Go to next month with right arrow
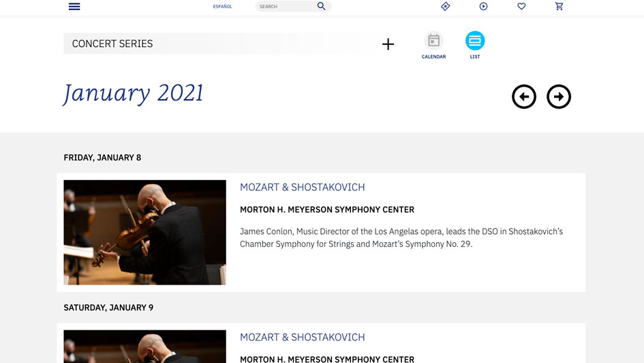This screenshot has height=363, width=644. 559,97
